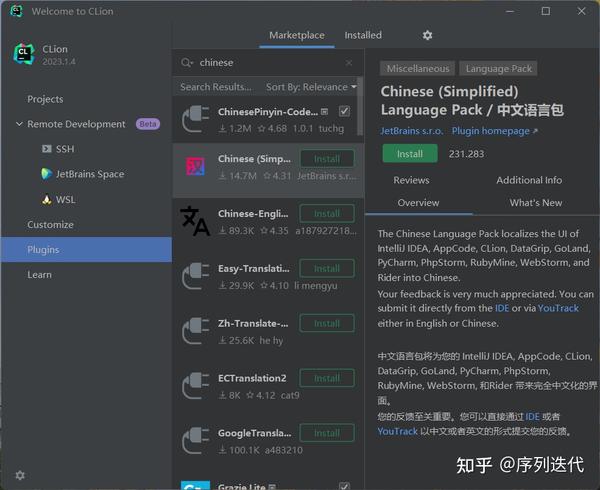Select the GoogleTransla... plugin name
The width and height of the screenshot is (600, 490).
pyautogui.click(x=254, y=433)
